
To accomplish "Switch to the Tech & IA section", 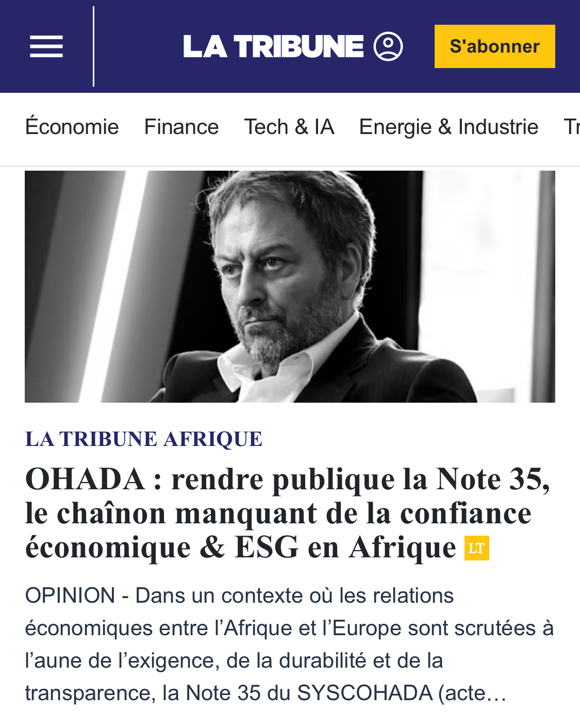I will coord(289,127).
